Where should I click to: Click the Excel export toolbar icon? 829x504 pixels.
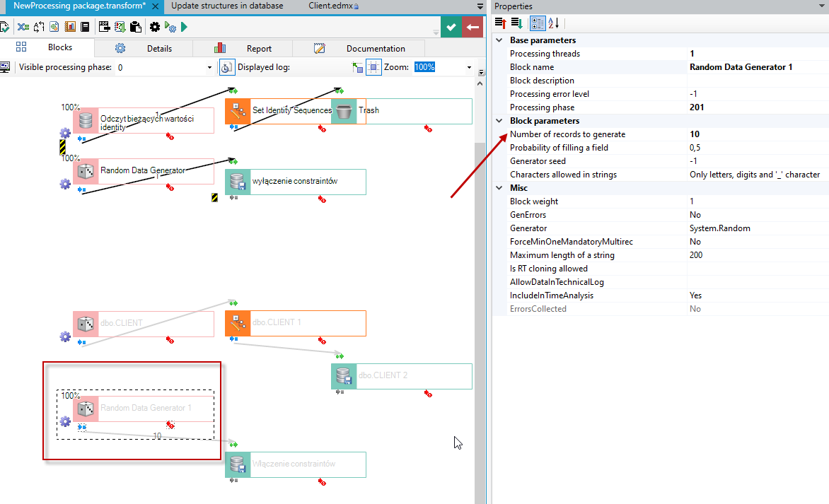(x=23, y=27)
